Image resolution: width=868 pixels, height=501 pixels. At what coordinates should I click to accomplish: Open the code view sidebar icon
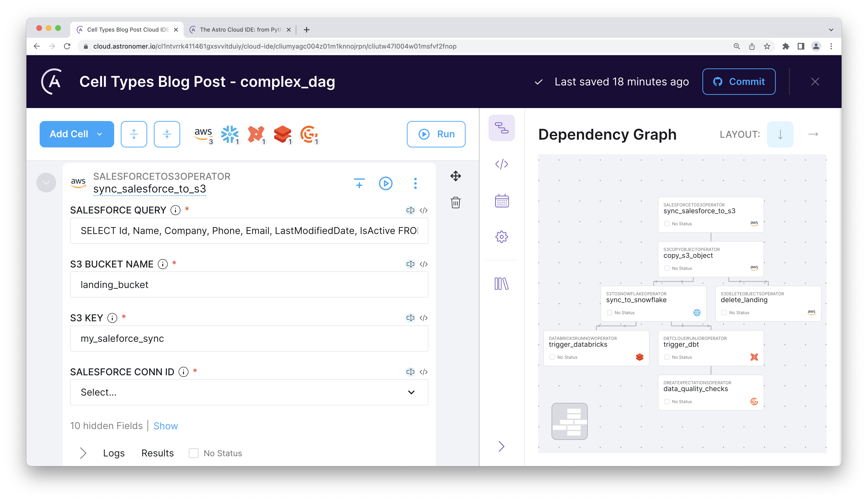pos(501,164)
